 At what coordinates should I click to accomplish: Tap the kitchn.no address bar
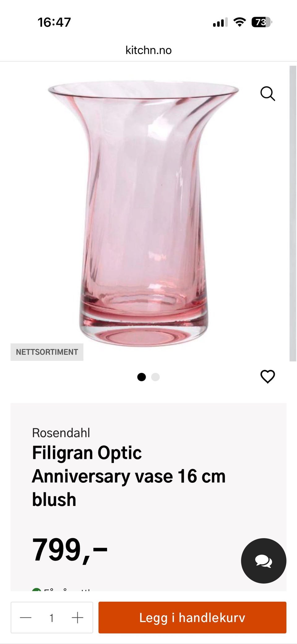[148, 50]
